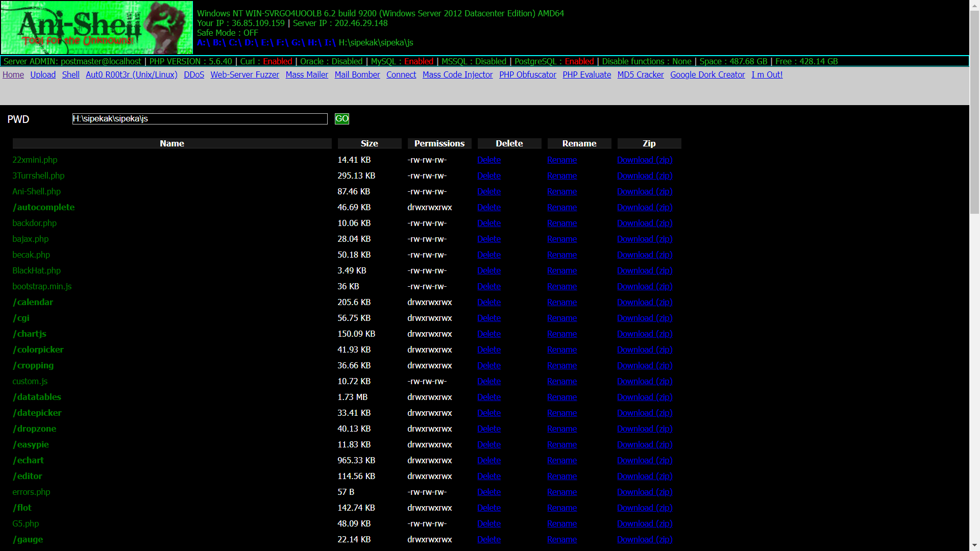Viewport: 980px width, 551px height.
Task: Open the /editor folder
Action: point(27,476)
